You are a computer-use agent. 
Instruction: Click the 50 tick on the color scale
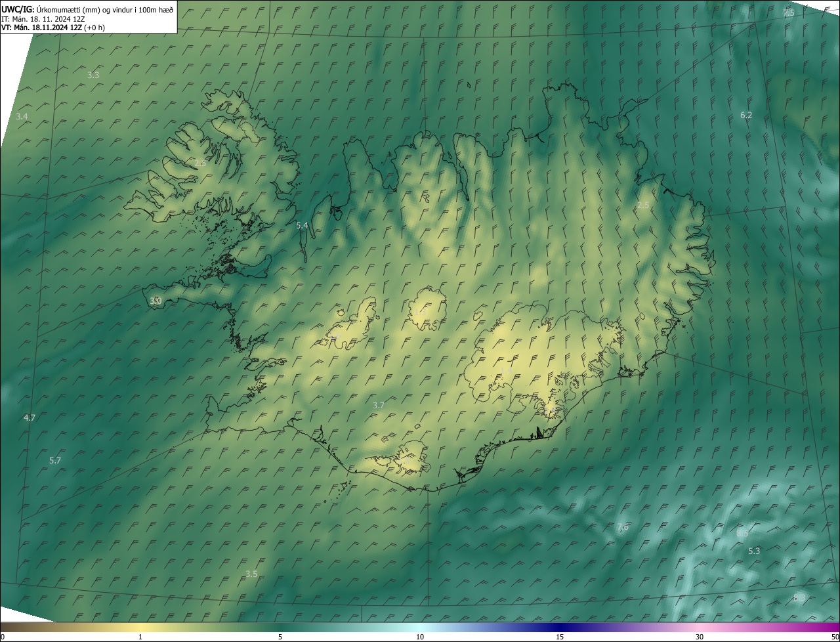pos(835,637)
